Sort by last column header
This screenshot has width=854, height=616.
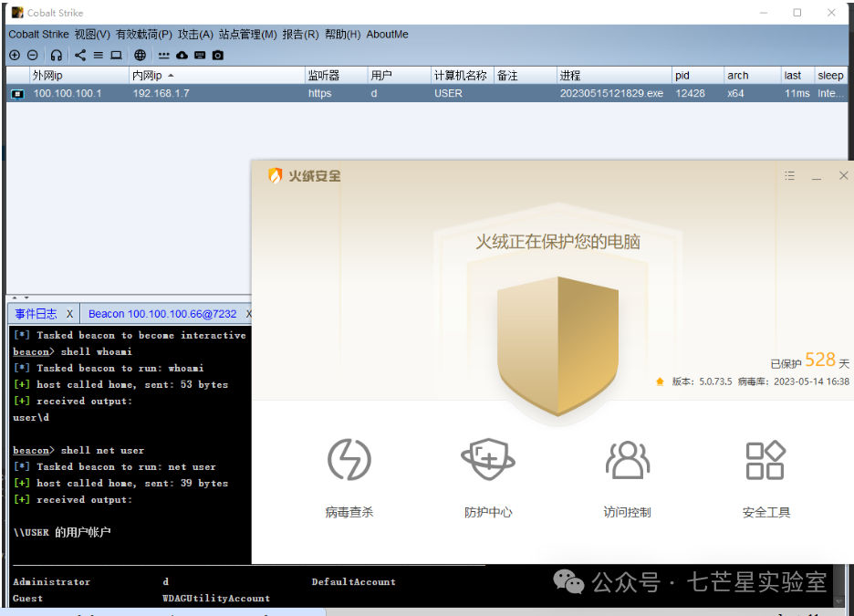797,75
